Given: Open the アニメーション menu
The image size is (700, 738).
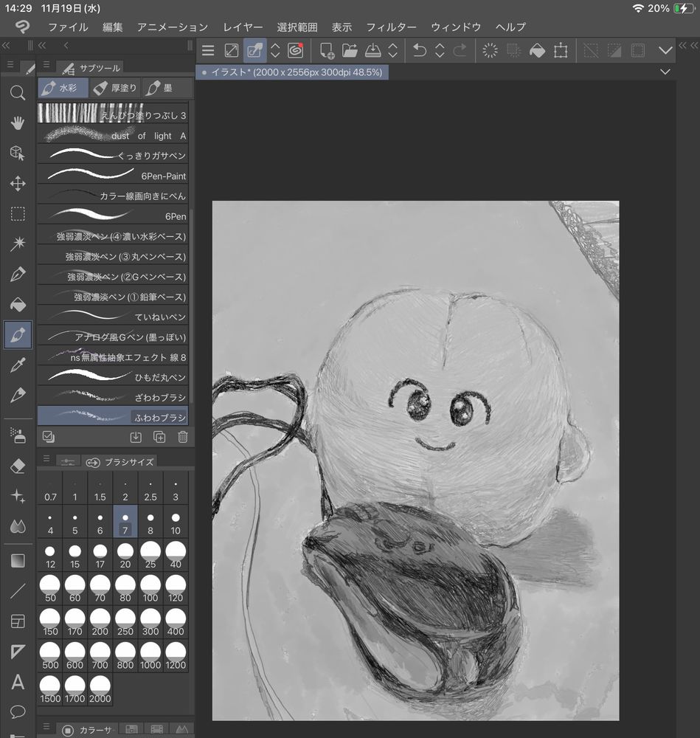Looking at the screenshot, I should click(x=173, y=27).
